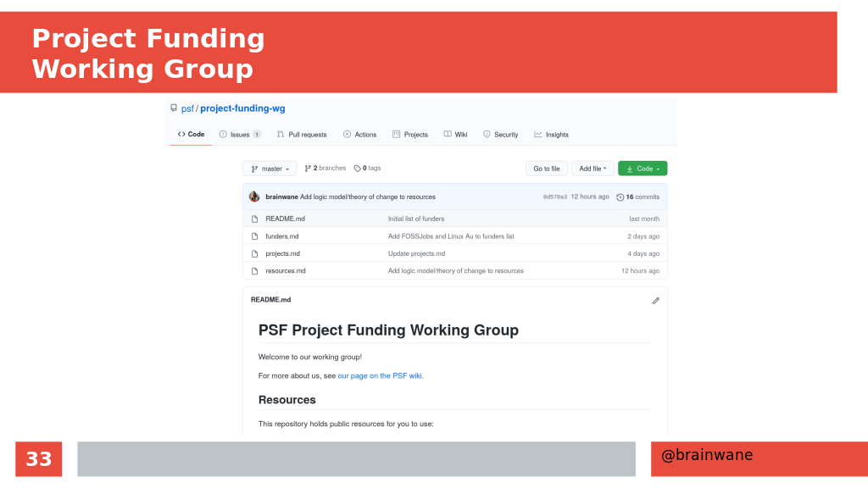Click the branch icon next to 2 branches
Screen dimensions: 868x488
tap(308, 169)
